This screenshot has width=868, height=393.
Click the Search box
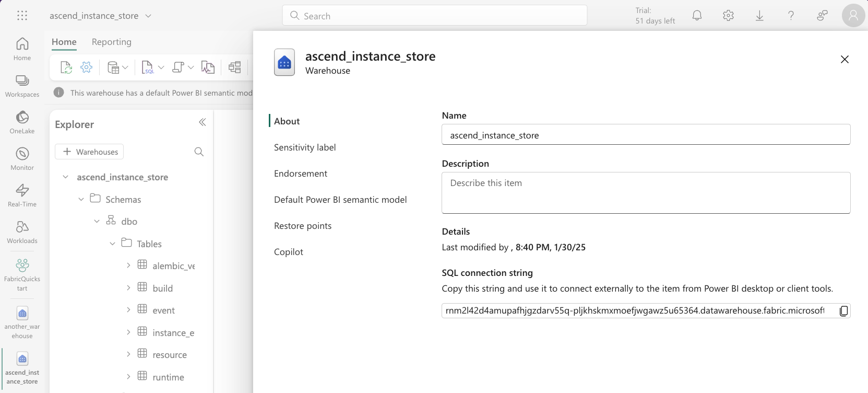click(435, 16)
